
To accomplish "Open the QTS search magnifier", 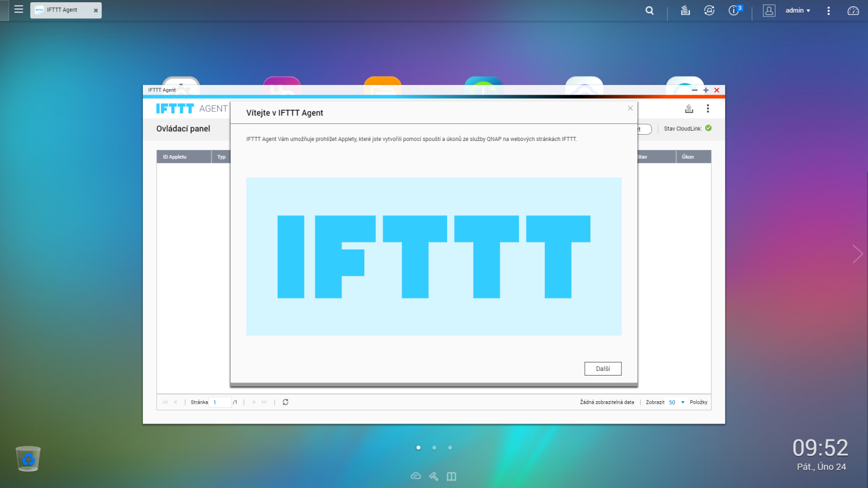I will tap(649, 10).
